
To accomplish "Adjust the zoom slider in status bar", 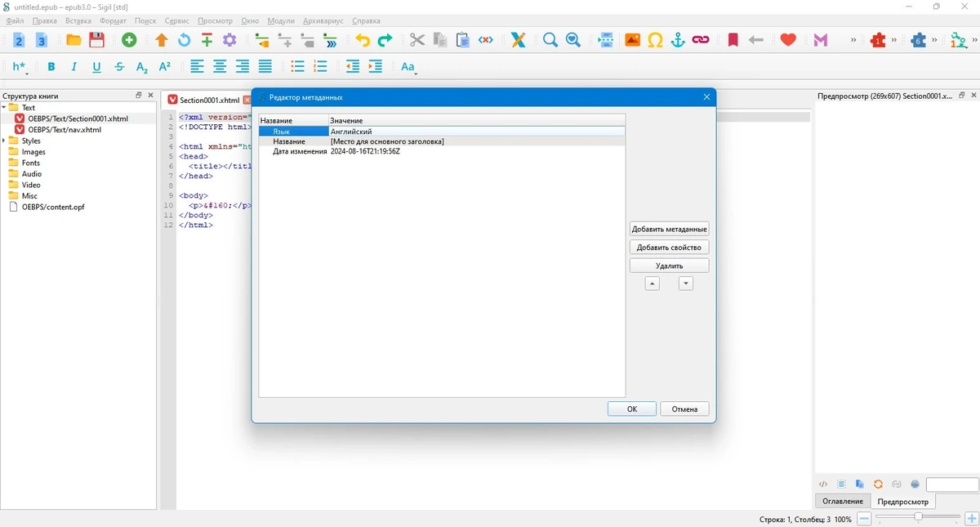I will pos(918,518).
